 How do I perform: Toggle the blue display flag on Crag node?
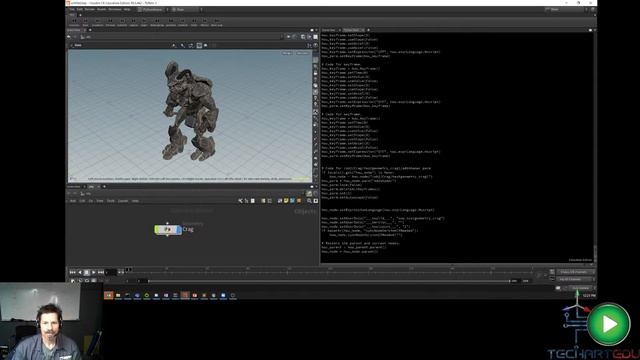179,229
